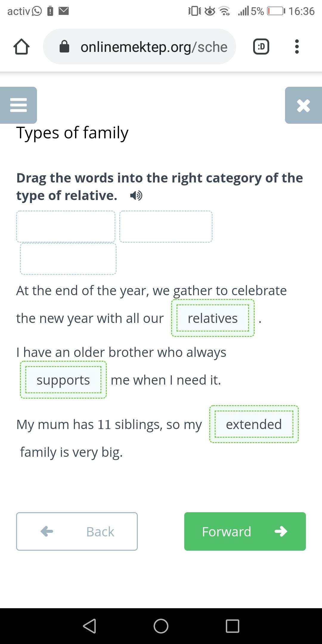Screen dimensions: 322x644
Task: Click the Forward button
Action: (245, 531)
